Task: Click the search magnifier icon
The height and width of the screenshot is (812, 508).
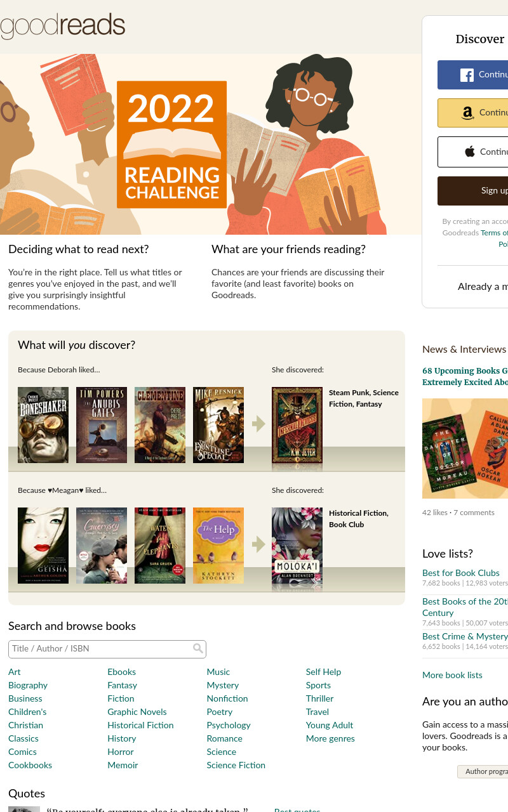Action: pyautogui.click(x=198, y=648)
